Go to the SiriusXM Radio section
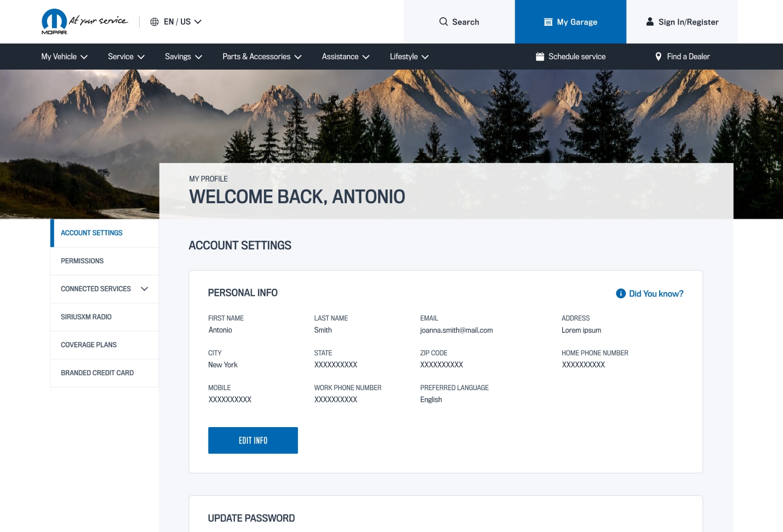This screenshot has width=783, height=532. tap(86, 317)
